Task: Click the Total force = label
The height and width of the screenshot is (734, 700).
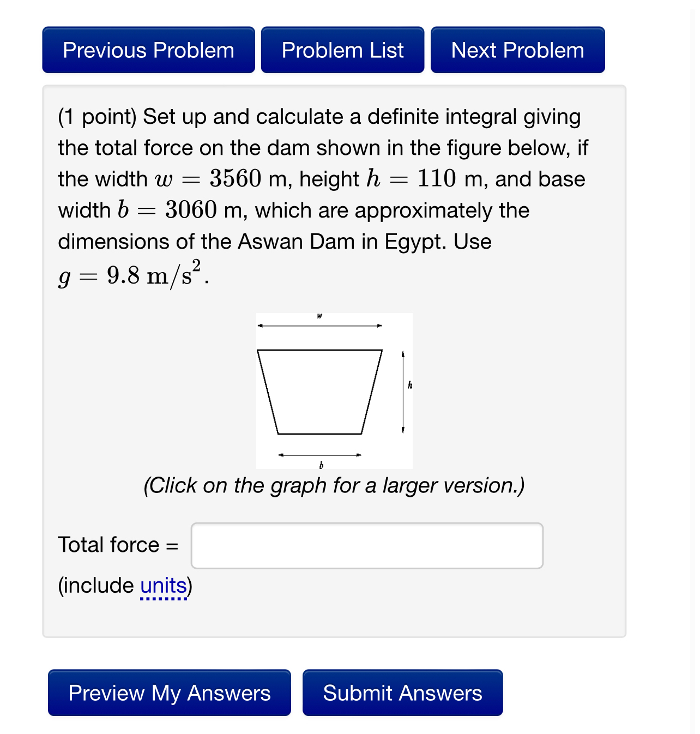Action: [x=118, y=544]
